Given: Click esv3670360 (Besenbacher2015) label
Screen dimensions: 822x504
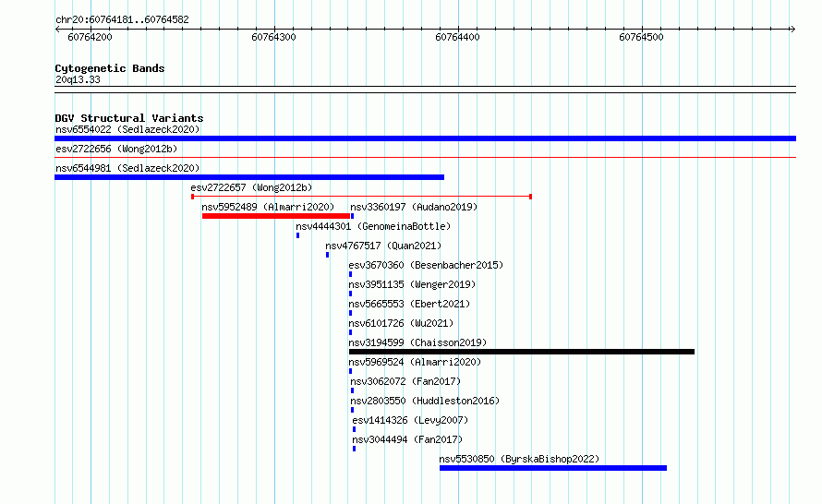Looking at the screenshot, I should pyautogui.click(x=426, y=265).
